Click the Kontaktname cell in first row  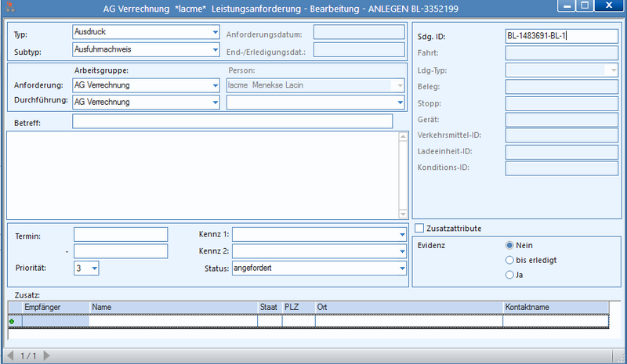click(x=556, y=321)
